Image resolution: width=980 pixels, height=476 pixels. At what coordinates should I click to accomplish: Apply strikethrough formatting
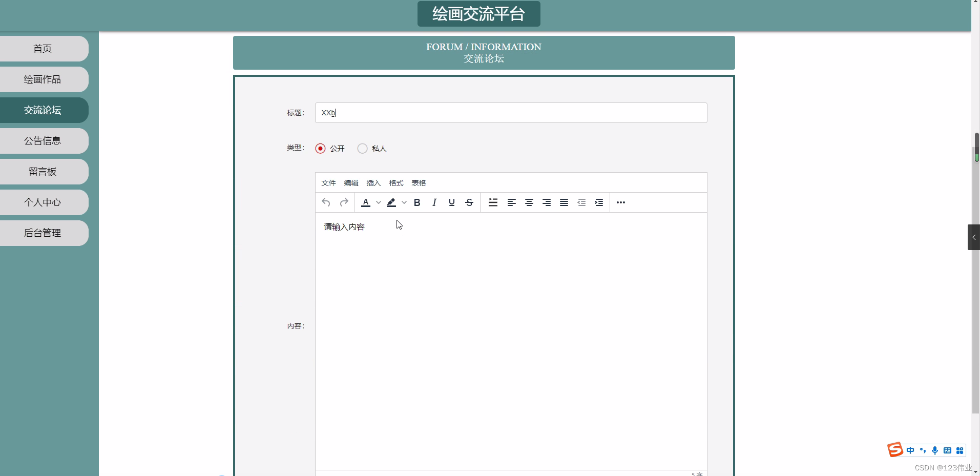point(469,202)
